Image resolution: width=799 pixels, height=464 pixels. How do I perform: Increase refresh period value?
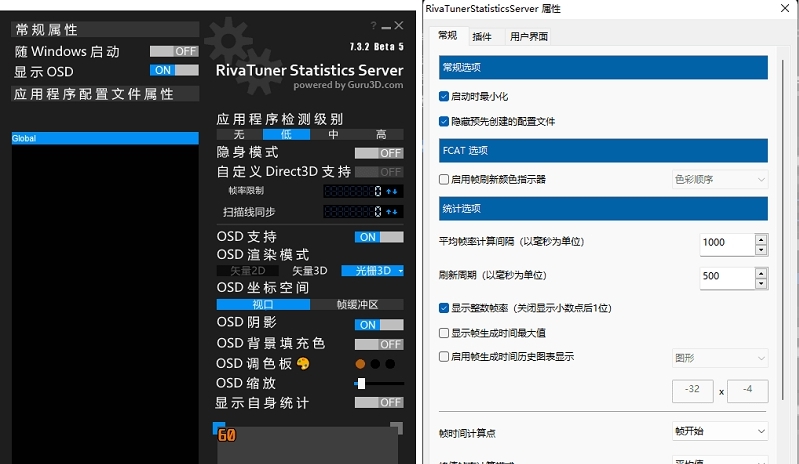(x=761, y=273)
